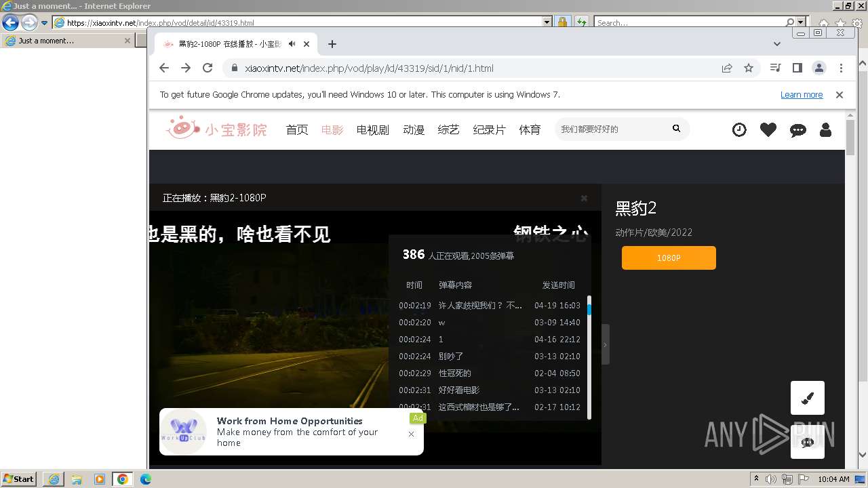868x488 pixels.
Task: Select danmaku comment 性冠死的
Action: [454, 373]
